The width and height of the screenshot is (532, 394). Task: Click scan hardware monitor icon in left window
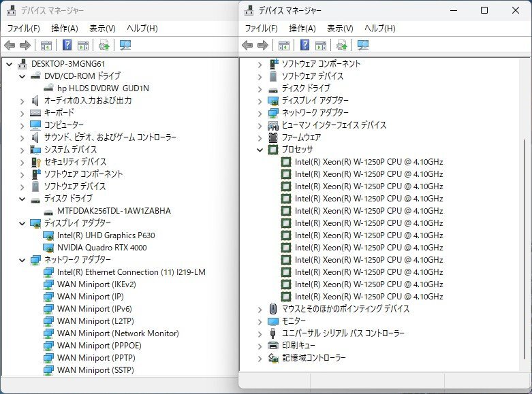[x=125, y=45]
